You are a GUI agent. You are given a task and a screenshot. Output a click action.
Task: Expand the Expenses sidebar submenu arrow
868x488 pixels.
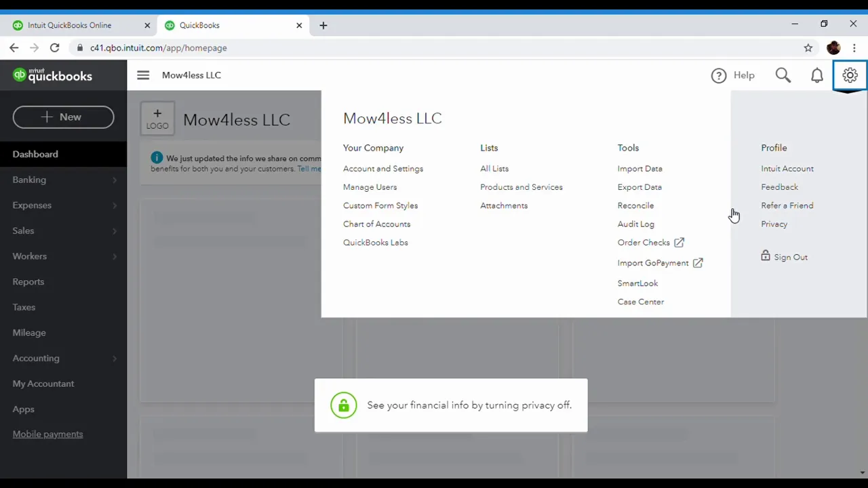115,205
